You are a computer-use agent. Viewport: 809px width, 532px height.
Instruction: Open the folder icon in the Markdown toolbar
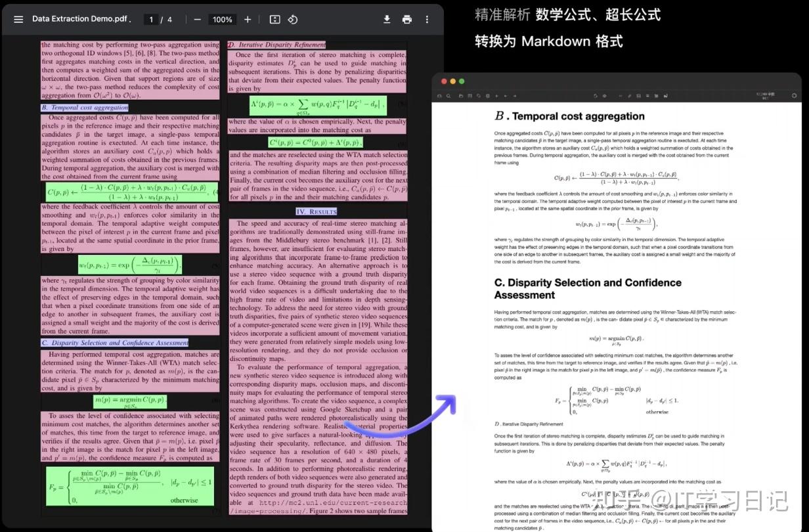click(x=461, y=96)
